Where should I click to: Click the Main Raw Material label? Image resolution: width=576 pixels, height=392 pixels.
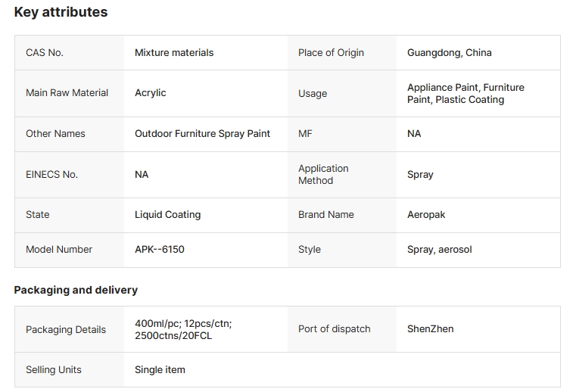coord(67,93)
